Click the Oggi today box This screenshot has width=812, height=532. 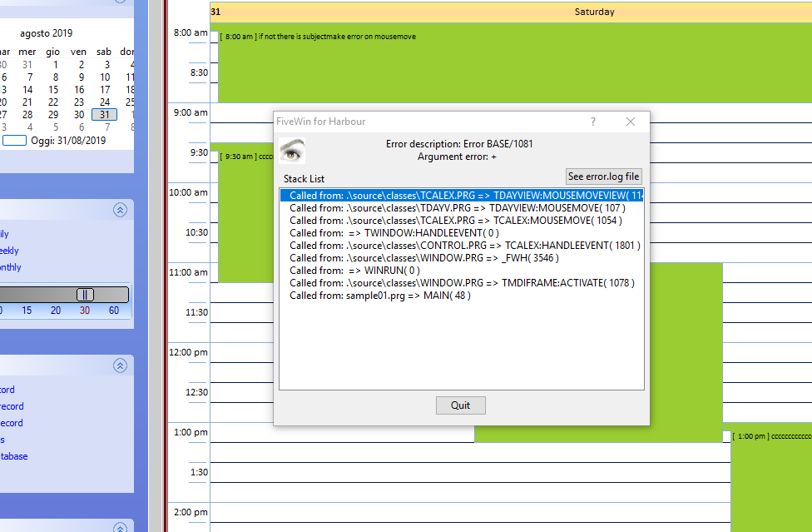[14, 141]
